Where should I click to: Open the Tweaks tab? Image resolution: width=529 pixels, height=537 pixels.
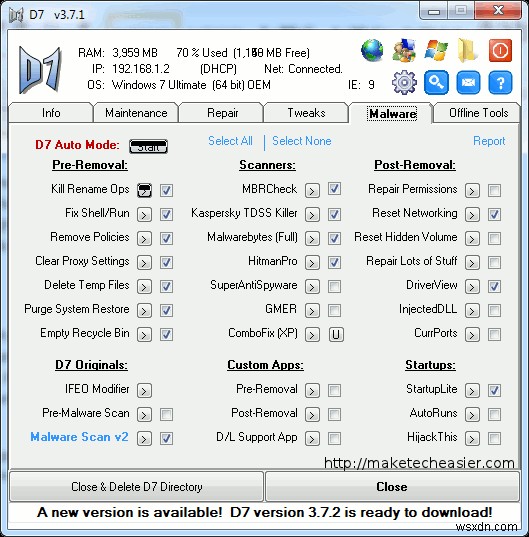[x=306, y=113]
